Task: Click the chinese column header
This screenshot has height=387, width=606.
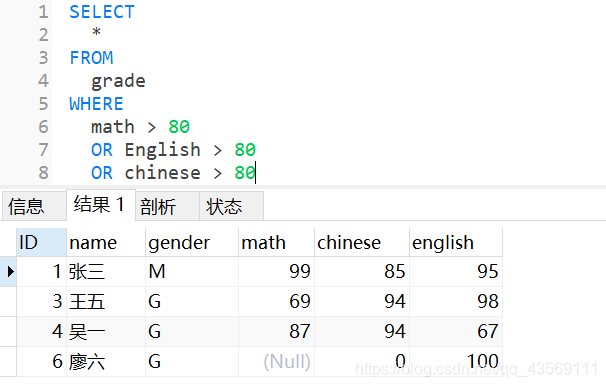Action: pos(362,242)
